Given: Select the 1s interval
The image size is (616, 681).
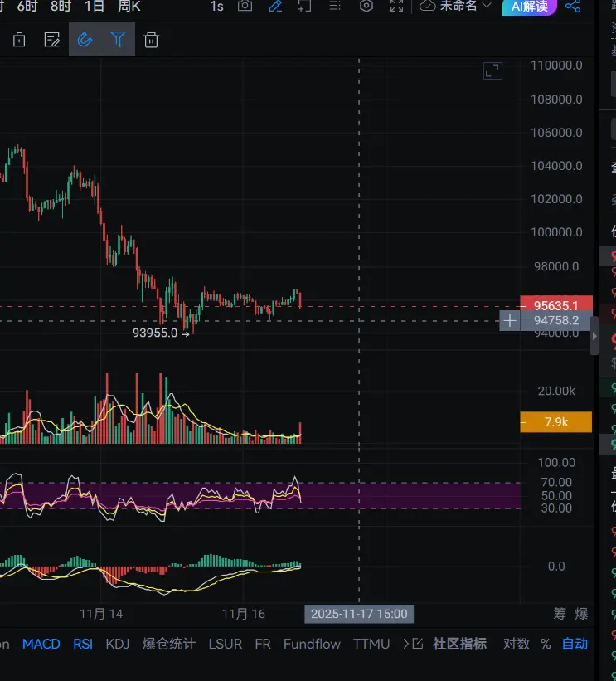Looking at the screenshot, I should pos(216,6).
